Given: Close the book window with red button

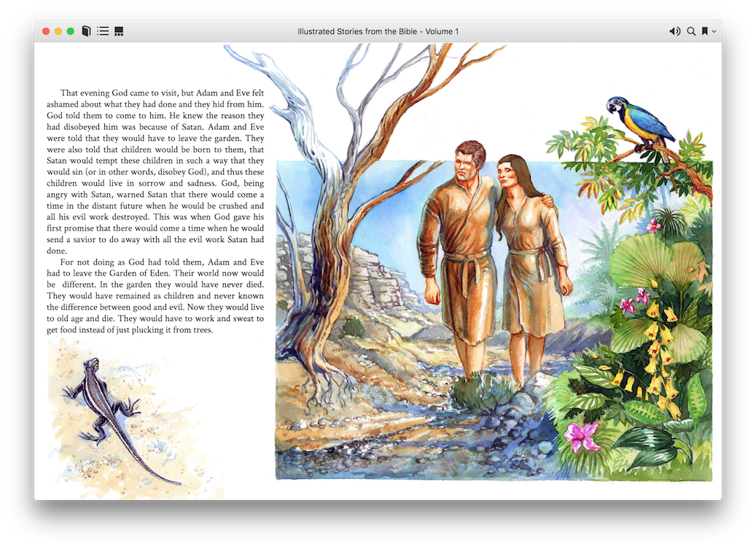Looking at the screenshot, I should [x=46, y=31].
